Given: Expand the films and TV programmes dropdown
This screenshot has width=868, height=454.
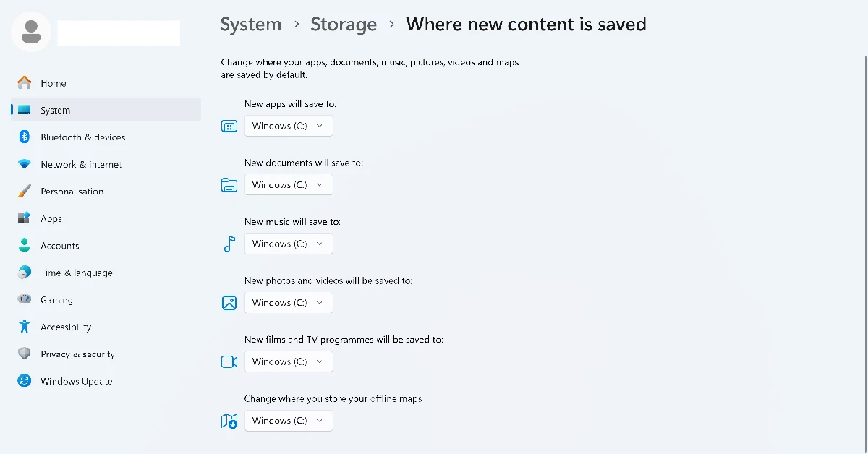Looking at the screenshot, I should (289, 361).
